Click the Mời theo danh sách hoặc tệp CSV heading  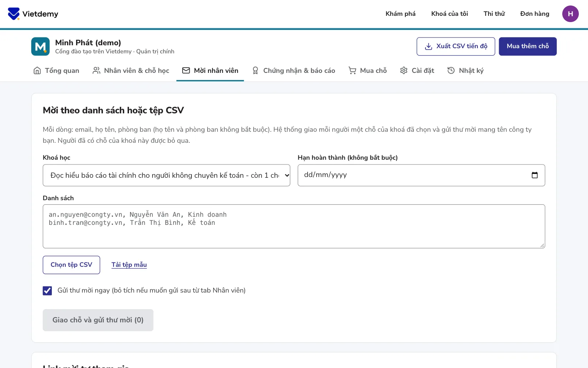tap(113, 110)
